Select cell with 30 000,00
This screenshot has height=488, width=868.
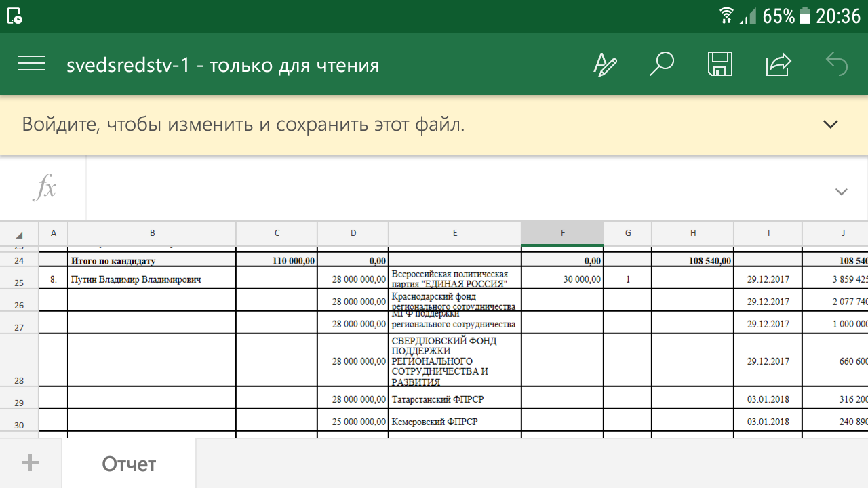pyautogui.click(x=562, y=278)
